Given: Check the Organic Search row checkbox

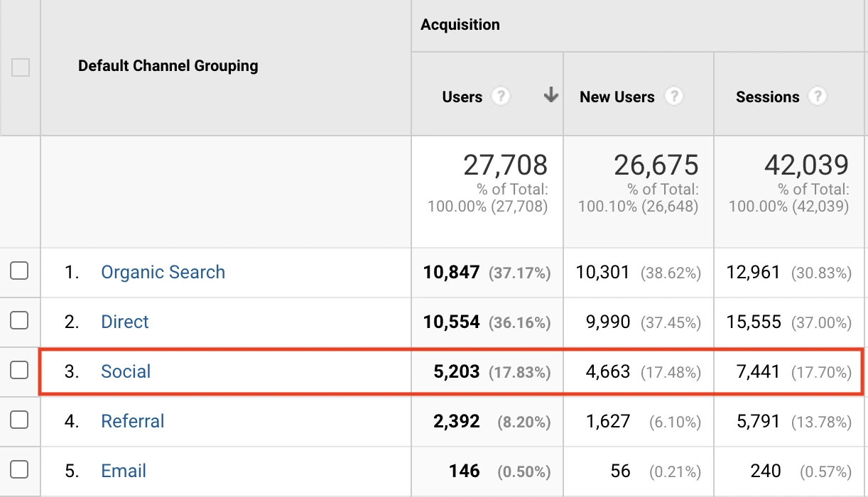Looking at the screenshot, I should click(19, 271).
